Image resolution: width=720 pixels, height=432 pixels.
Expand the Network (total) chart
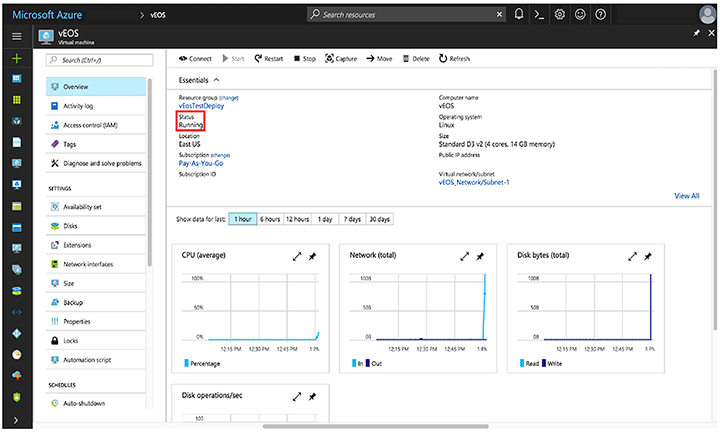pos(465,257)
